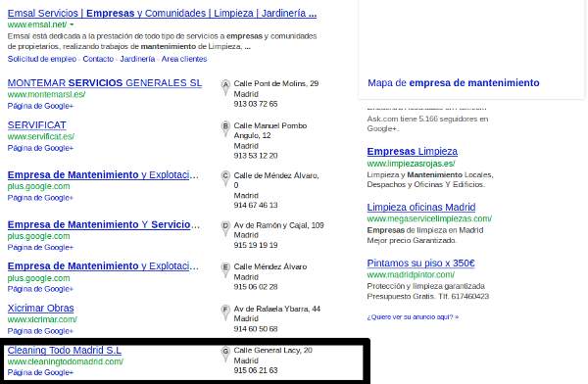Click map marker B at Calle Manuel Pombo

tap(225, 128)
